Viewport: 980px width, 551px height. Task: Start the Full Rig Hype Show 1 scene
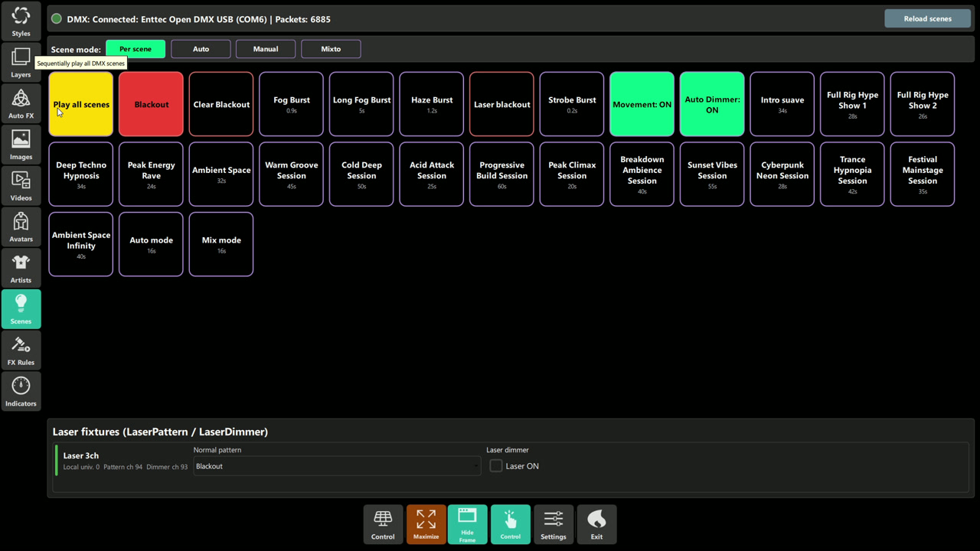852,104
